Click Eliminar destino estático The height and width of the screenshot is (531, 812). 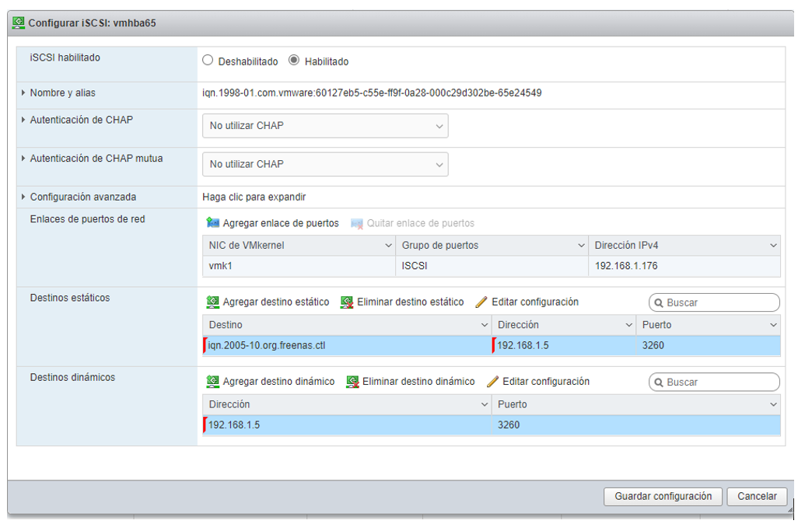tap(410, 302)
